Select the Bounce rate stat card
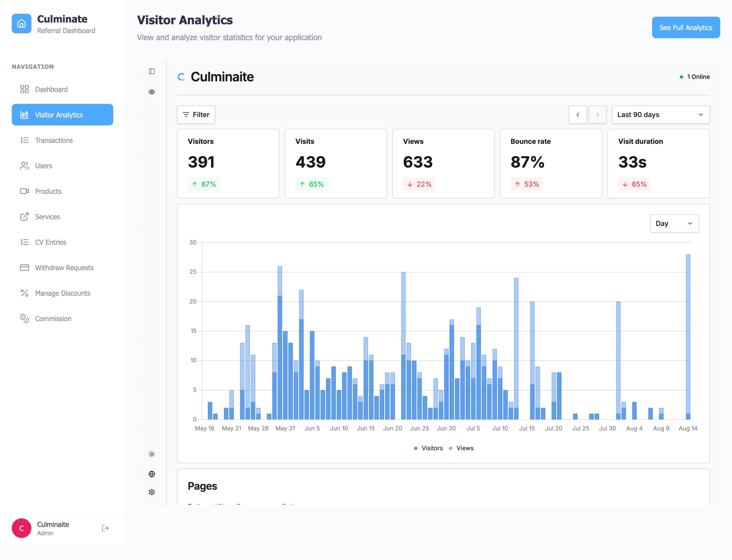Image resolution: width=732 pixels, height=560 pixels. pyautogui.click(x=551, y=164)
